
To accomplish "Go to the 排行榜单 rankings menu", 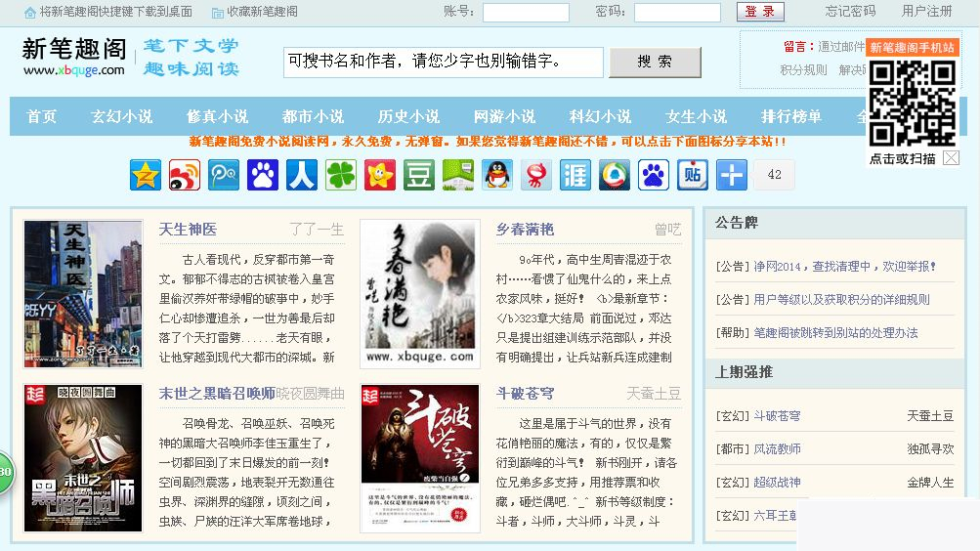I will coord(791,116).
